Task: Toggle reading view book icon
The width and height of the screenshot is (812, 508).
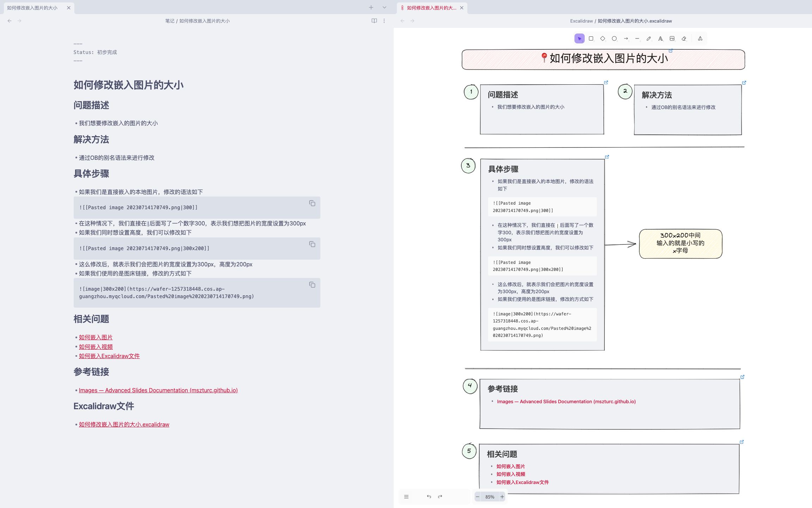Action: 374,21
